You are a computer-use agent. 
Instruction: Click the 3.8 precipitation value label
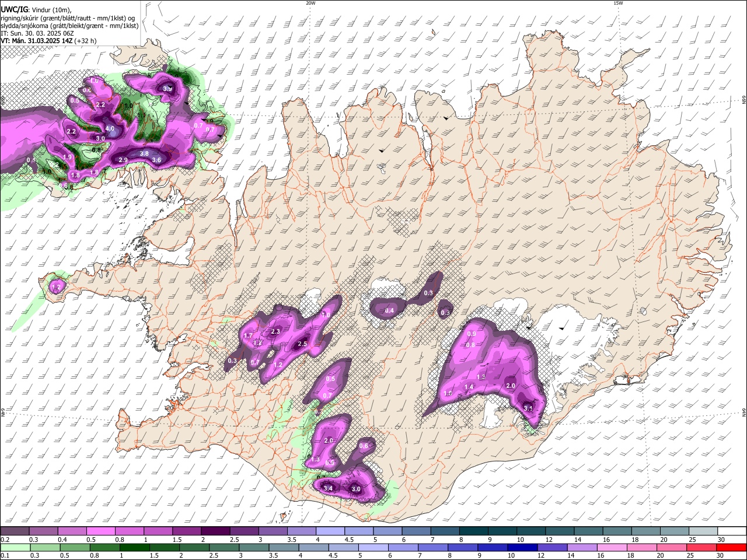144,153
